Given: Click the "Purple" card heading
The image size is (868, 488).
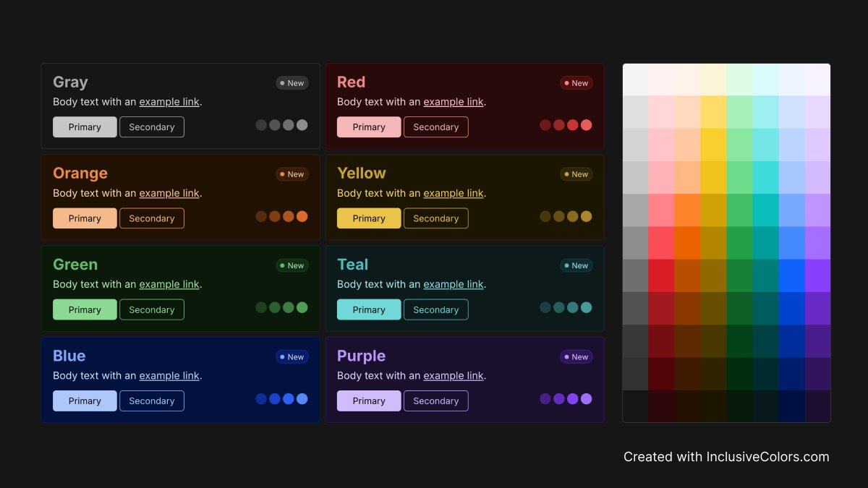Looking at the screenshot, I should coord(361,355).
